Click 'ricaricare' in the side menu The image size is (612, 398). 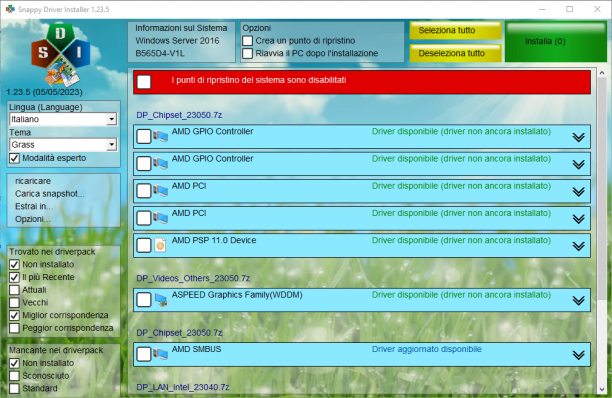(33, 181)
